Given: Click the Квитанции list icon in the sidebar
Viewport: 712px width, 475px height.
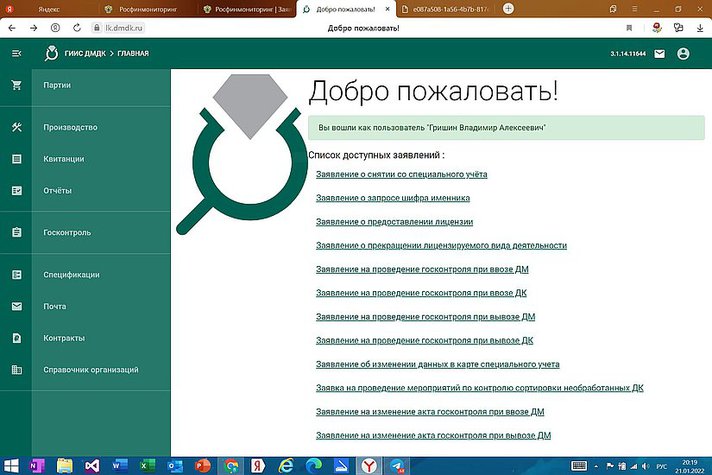Looking at the screenshot, I should pyautogui.click(x=16, y=159).
